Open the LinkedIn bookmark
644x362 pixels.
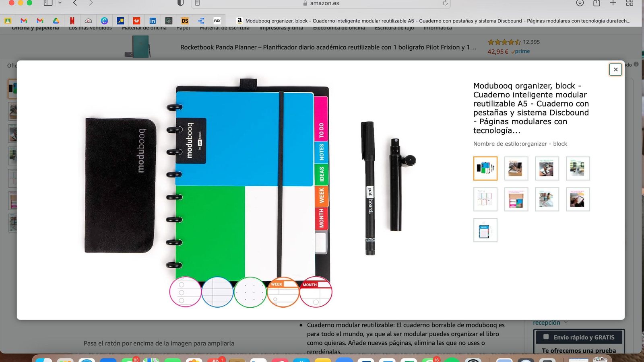coord(153,21)
